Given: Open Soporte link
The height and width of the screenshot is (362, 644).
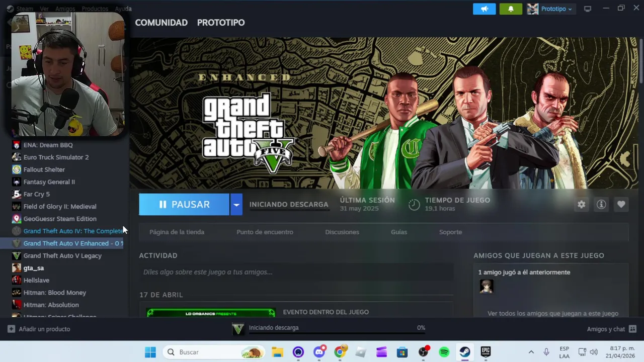Looking at the screenshot, I should point(450,232).
